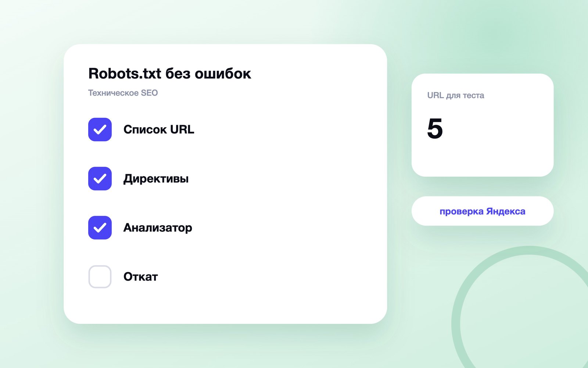Uncheck the Список URL checkbox
588x368 pixels.
[x=100, y=130]
